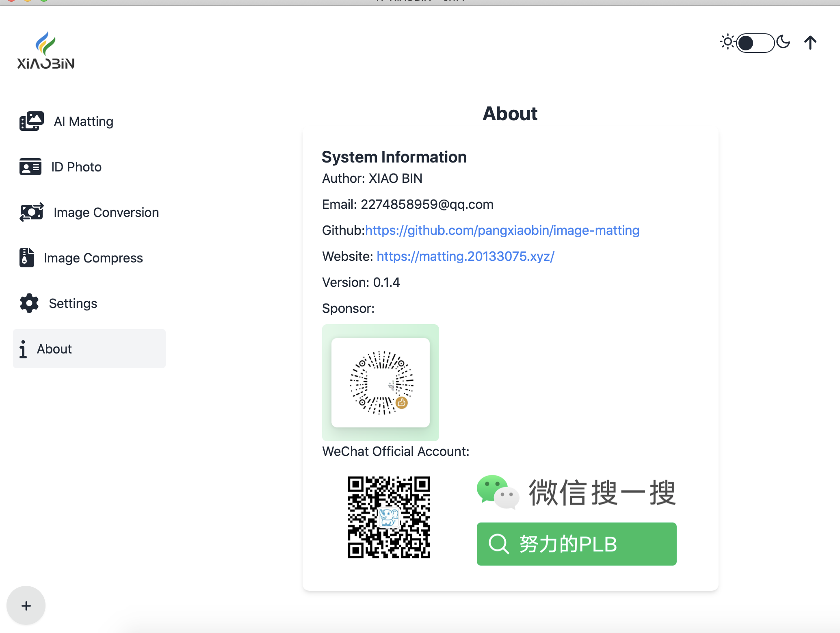Click the up arrow in top right
Screen dimensions: 840x633
click(x=810, y=43)
